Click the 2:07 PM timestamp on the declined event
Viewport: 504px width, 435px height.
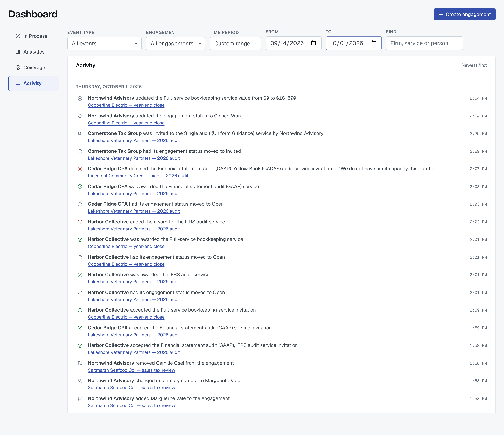[x=478, y=169]
